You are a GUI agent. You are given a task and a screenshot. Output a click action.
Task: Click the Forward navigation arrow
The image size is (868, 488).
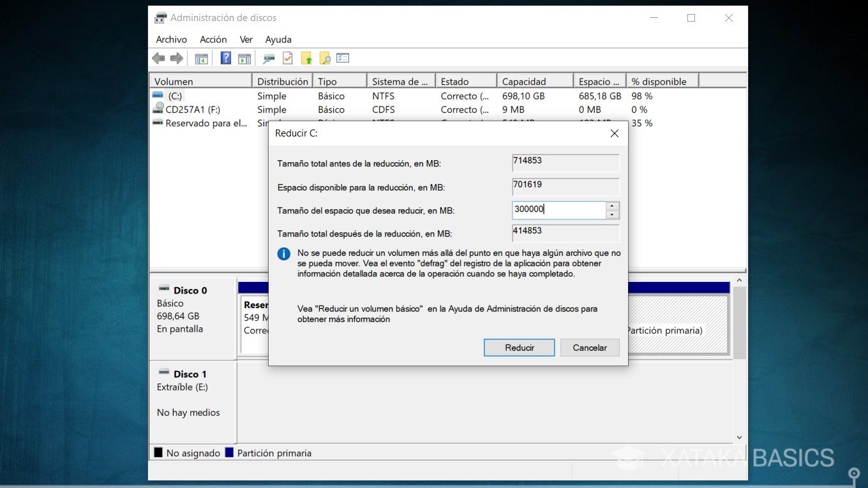click(x=177, y=58)
